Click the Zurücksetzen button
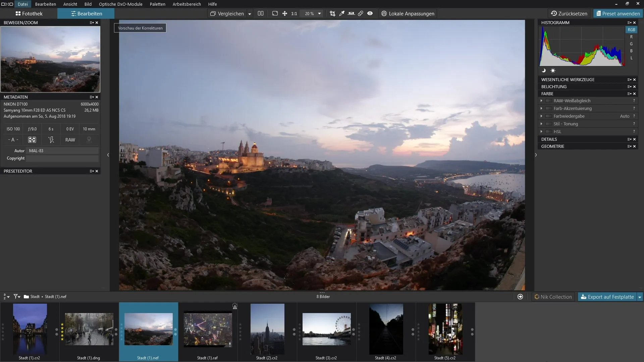The image size is (644, 362). (569, 14)
